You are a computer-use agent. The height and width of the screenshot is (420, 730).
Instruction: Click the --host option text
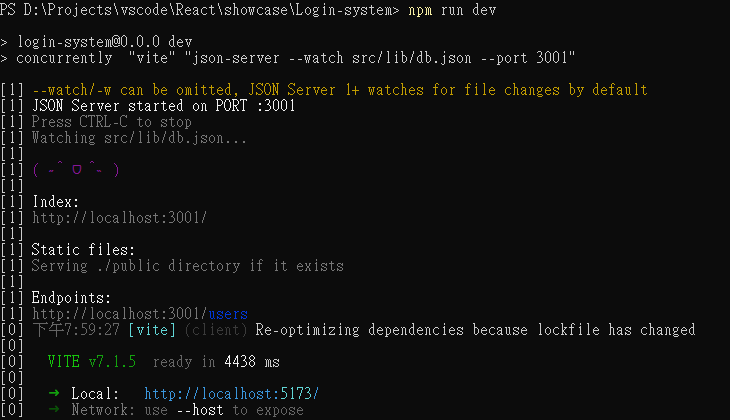[200, 410]
